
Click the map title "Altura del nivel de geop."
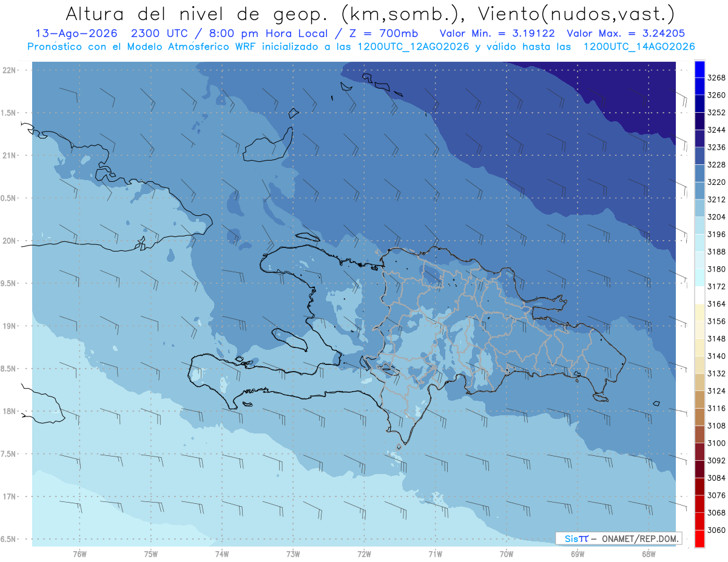click(196, 13)
